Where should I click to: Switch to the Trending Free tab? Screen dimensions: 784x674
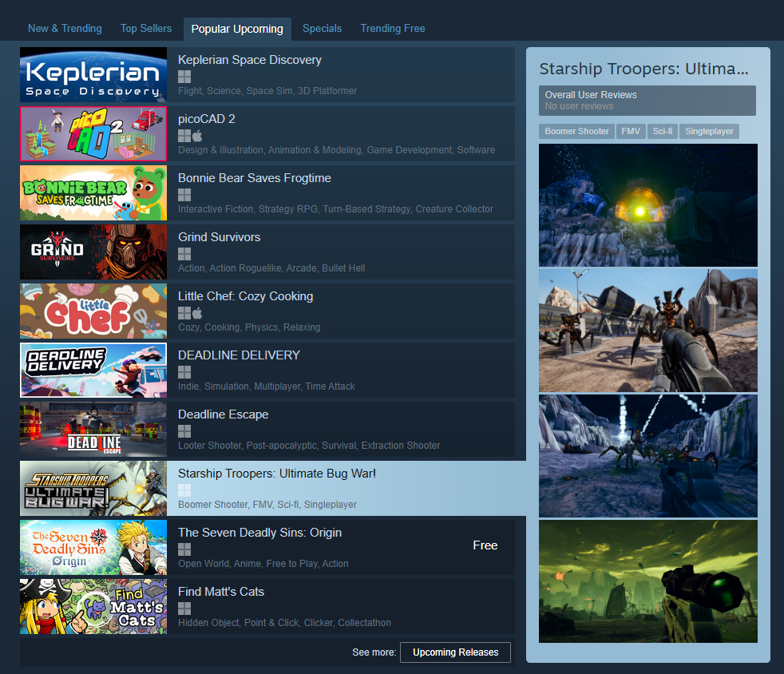pyautogui.click(x=393, y=29)
